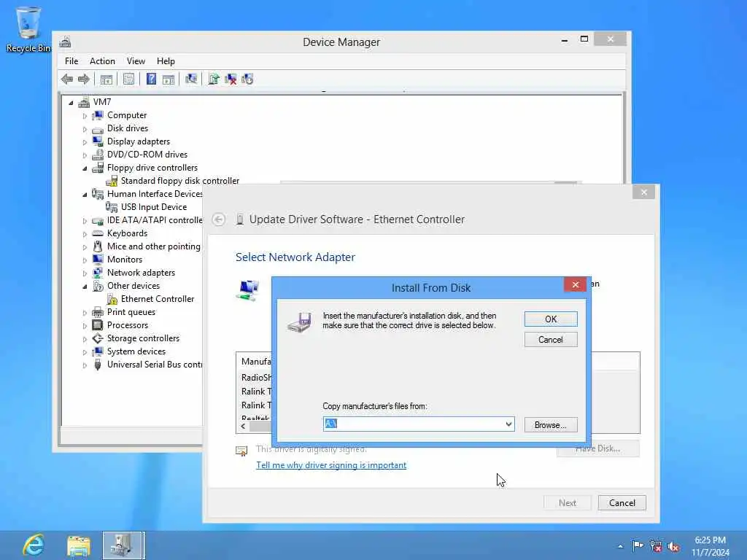The height and width of the screenshot is (560, 747).
Task: Expand the Disk drives category
Action: 85,129
